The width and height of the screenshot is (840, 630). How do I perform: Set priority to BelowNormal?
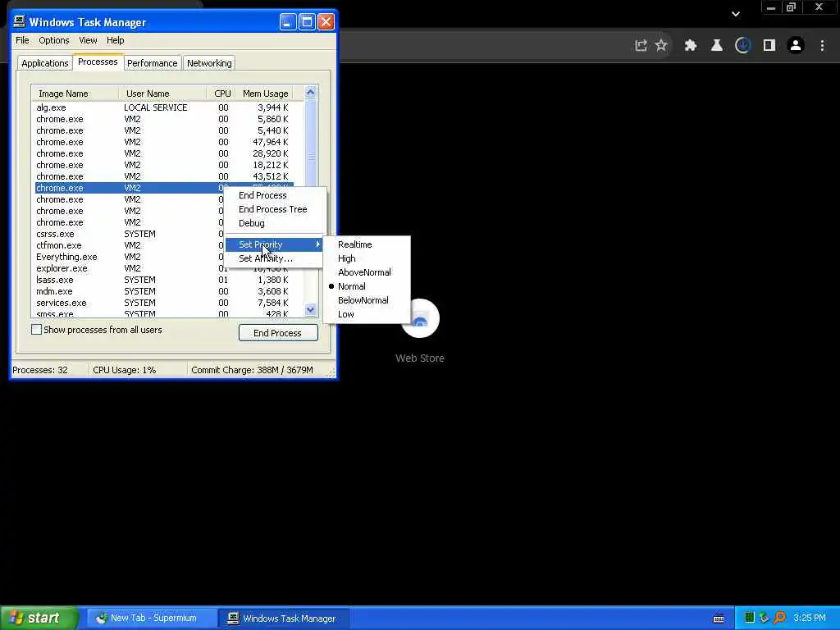[x=367, y=300]
